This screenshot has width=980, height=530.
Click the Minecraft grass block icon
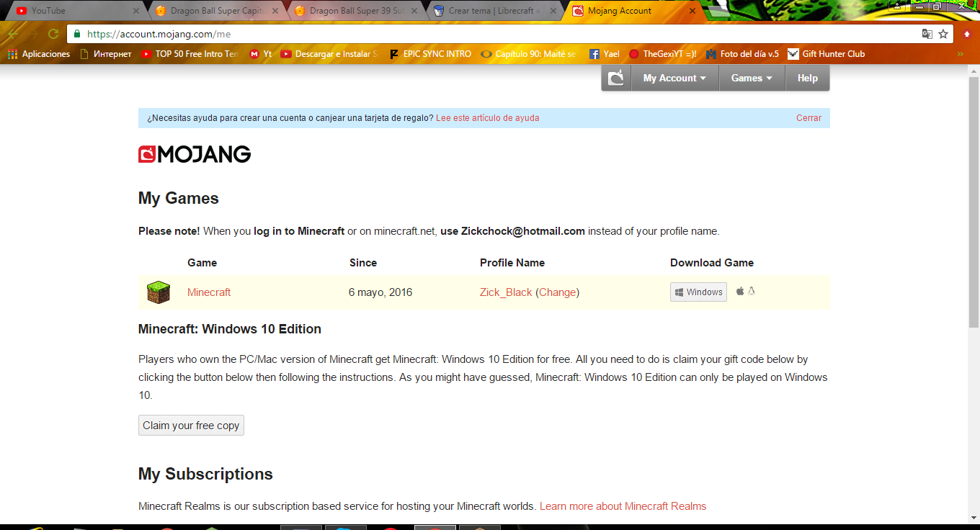[x=159, y=292]
